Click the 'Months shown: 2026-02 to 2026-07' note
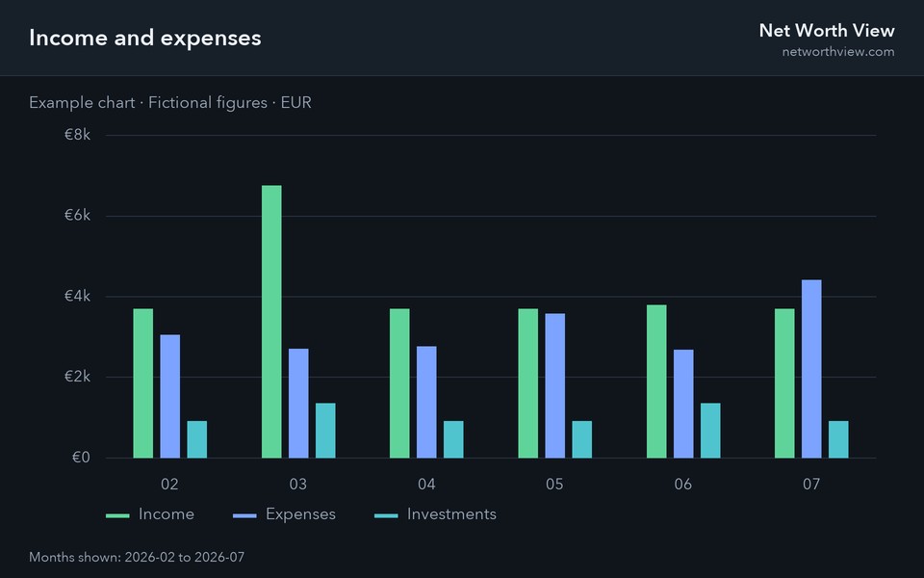 [x=137, y=558]
